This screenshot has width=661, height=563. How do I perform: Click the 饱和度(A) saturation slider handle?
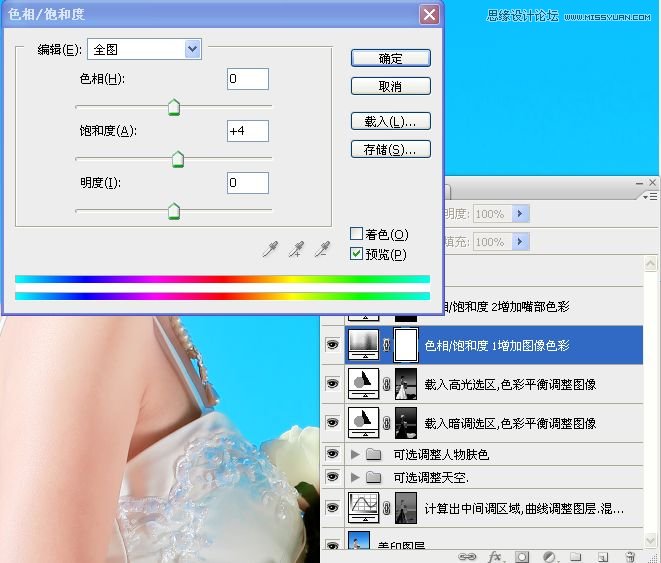point(178,159)
